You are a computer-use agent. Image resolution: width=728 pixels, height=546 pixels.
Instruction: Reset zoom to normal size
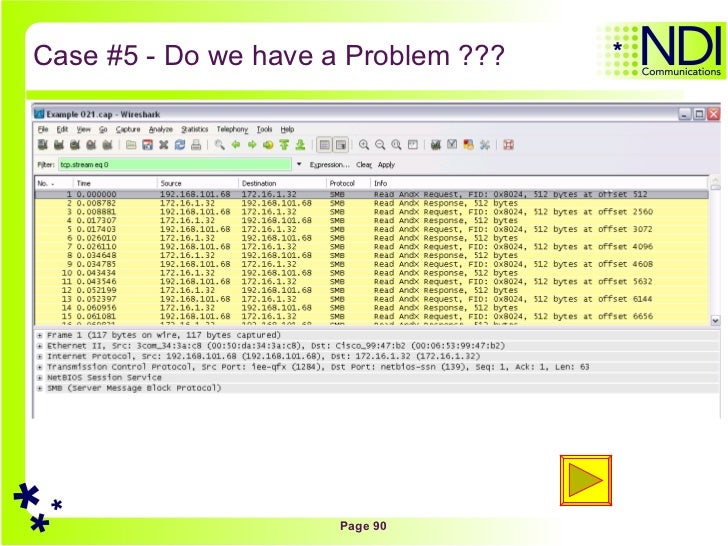[x=396, y=145]
